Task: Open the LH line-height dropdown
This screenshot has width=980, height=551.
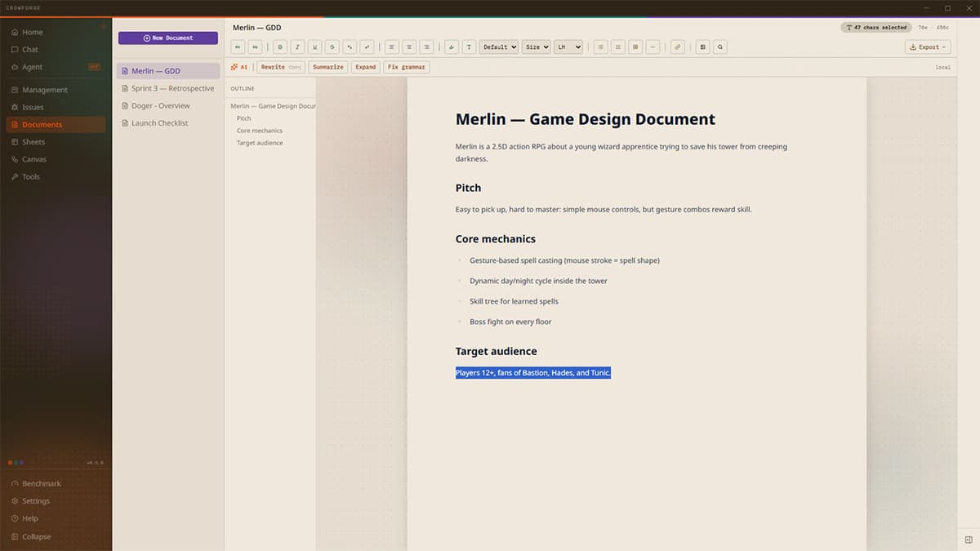Action: click(568, 47)
